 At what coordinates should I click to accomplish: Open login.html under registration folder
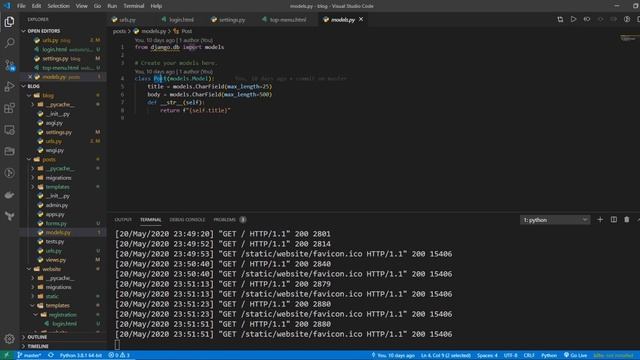click(64, 324)
